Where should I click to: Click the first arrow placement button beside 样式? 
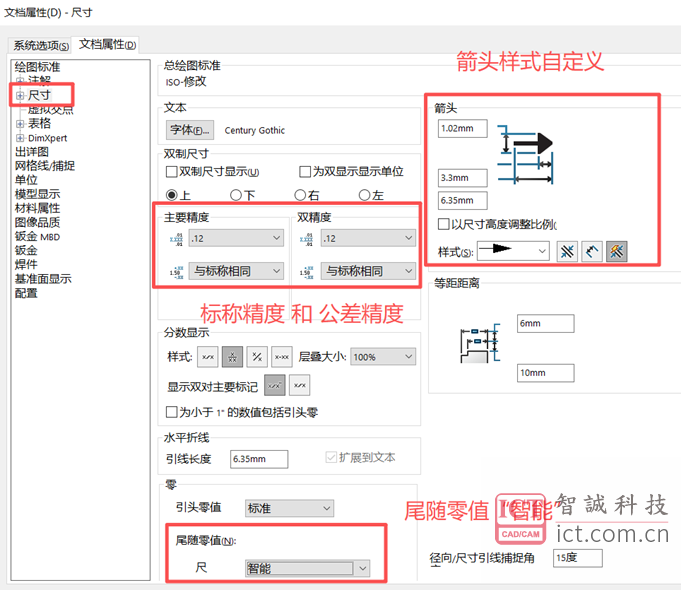point(567,252)
